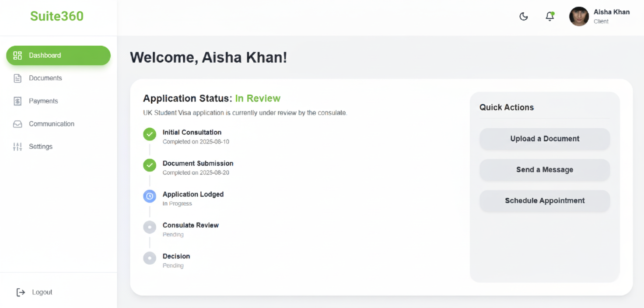
Task: Click the Settings sliders icon
Action: point(17,147)
